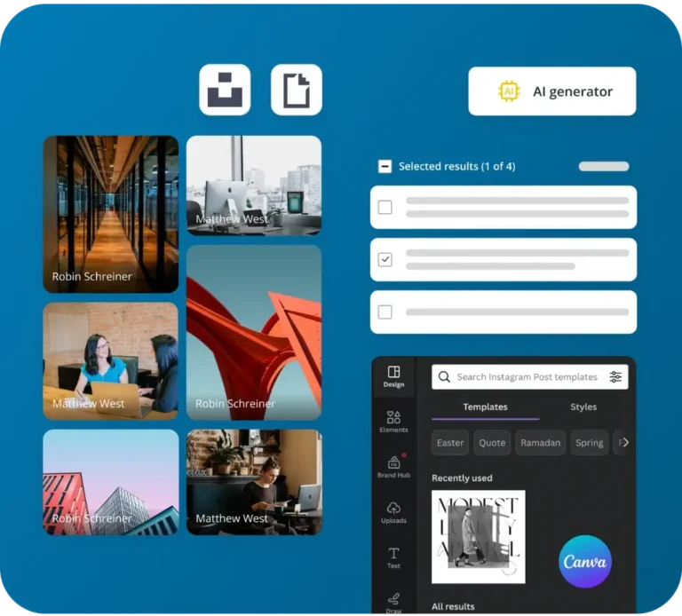The width and height of the screenshot is (682, 616).
Task: Select the Ramadan category chip
Action: click(x=540, y=442)
